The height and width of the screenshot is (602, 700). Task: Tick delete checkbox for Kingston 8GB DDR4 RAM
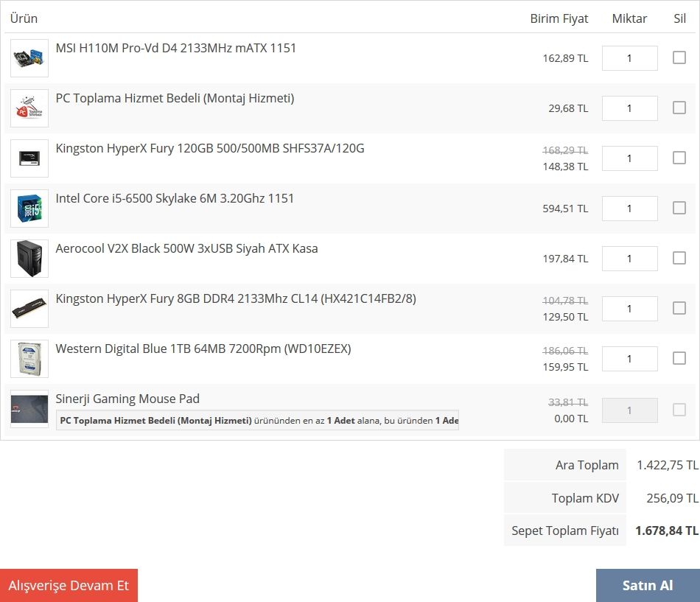[x=679, y=308]
